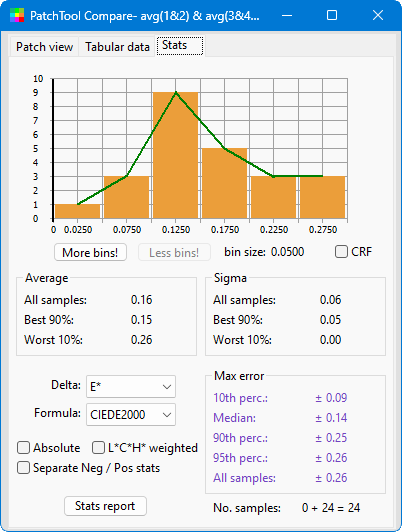Open the Formula dropdown showing CIEDE2000
The image size is (402, 532).
click(131, 414)
